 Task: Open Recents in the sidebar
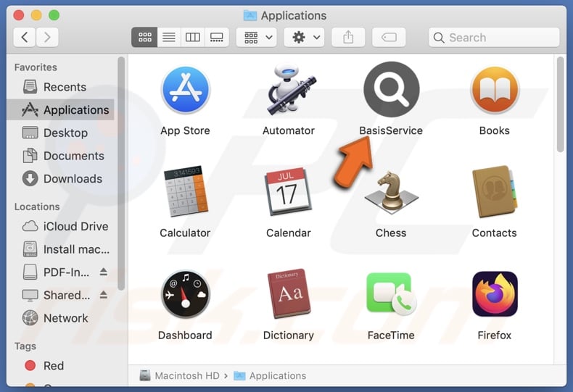(60, 87)
